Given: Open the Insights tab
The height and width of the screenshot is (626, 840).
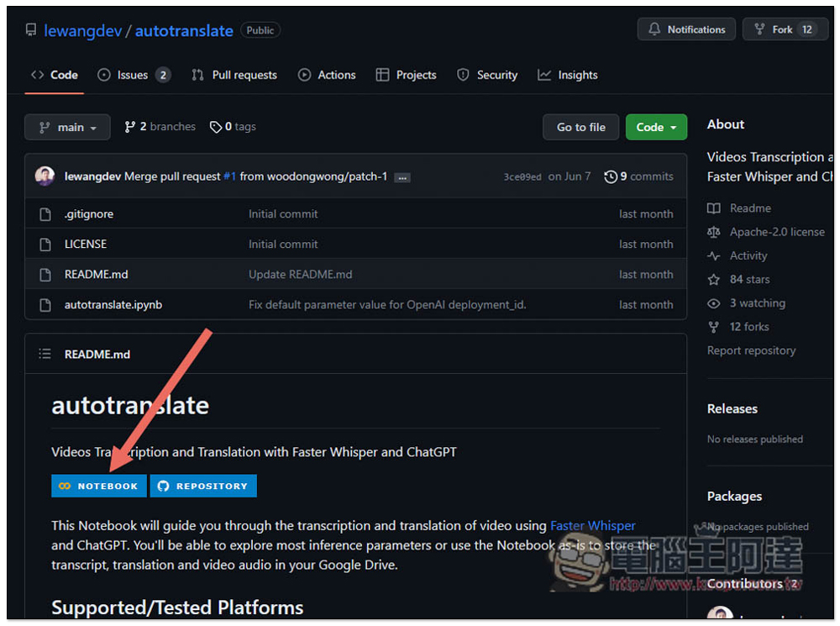Looking at the screenshot, I should pos(567,75).
